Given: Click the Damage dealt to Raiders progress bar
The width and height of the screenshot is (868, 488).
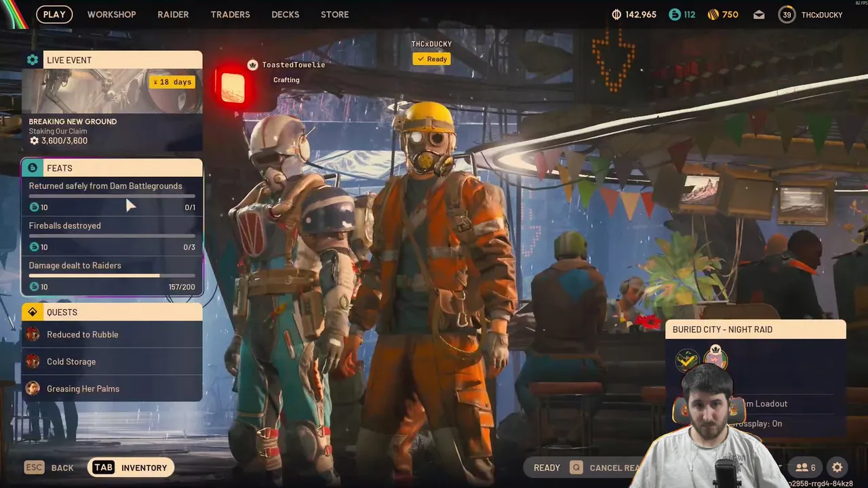Looking at the screenshot, I should click(x=112, y=276).
